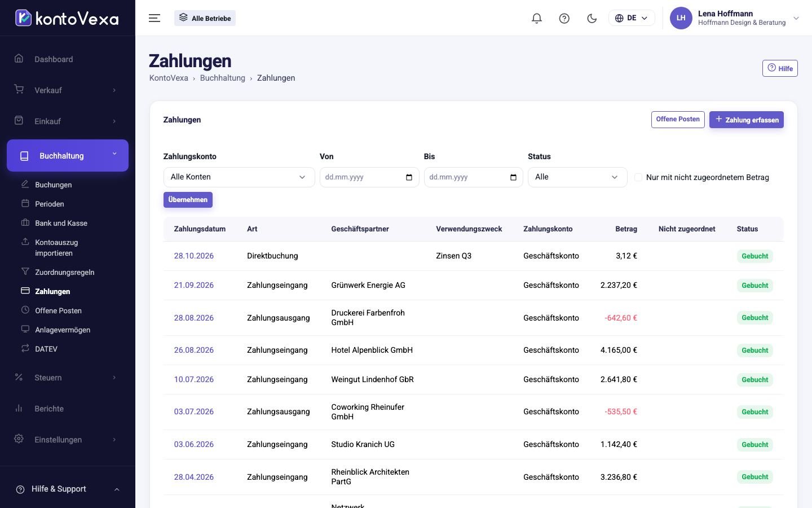
Task: Click the Von date input field
Action: coord(369,177)
